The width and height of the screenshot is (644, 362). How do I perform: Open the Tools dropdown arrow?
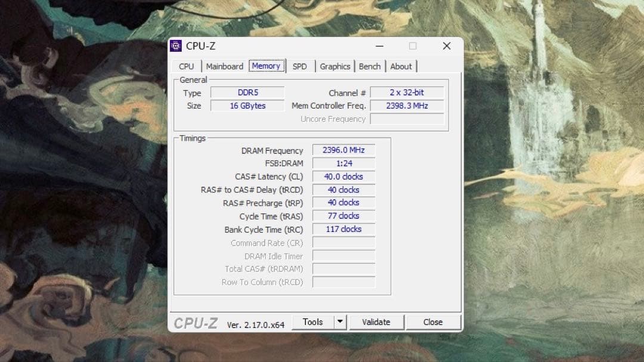click(340, 321)
